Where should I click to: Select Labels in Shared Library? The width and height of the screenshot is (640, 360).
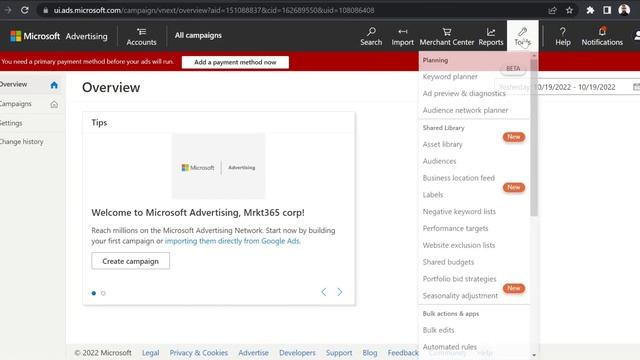click(x=433, y=195)
